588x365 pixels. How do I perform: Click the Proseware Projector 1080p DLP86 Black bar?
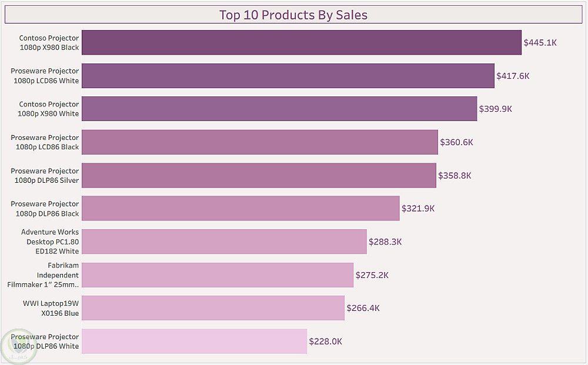point(240,208)
